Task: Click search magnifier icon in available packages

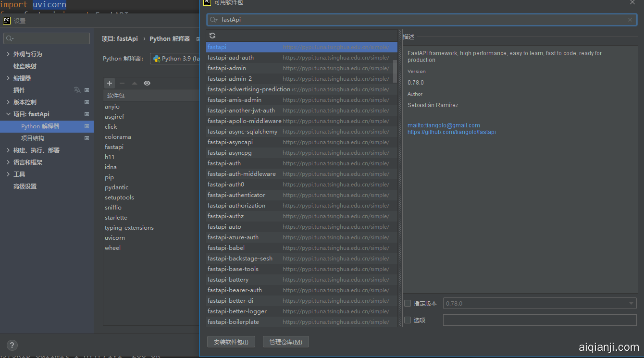Action: [214, 20]
